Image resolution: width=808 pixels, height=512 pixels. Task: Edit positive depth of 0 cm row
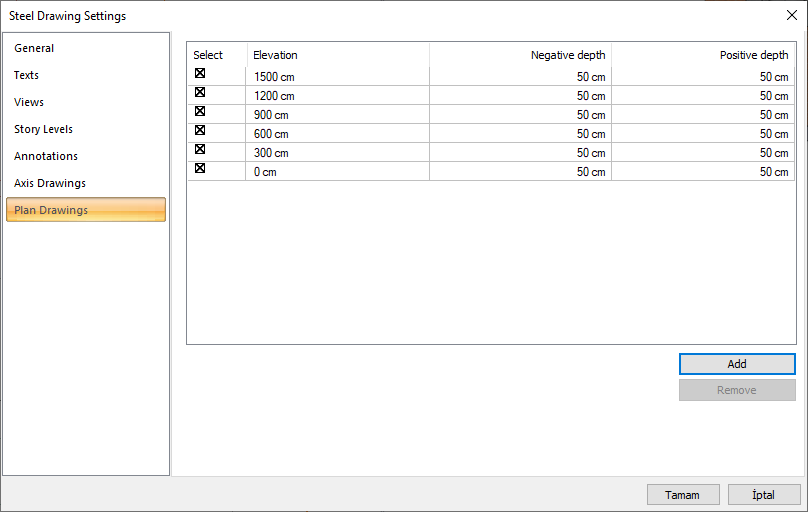(703, 172)
